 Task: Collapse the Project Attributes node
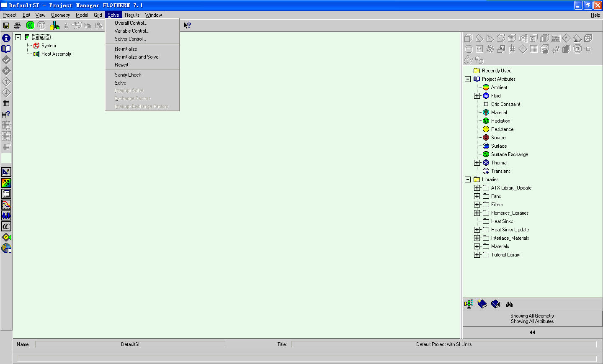(x=468, y=79)
